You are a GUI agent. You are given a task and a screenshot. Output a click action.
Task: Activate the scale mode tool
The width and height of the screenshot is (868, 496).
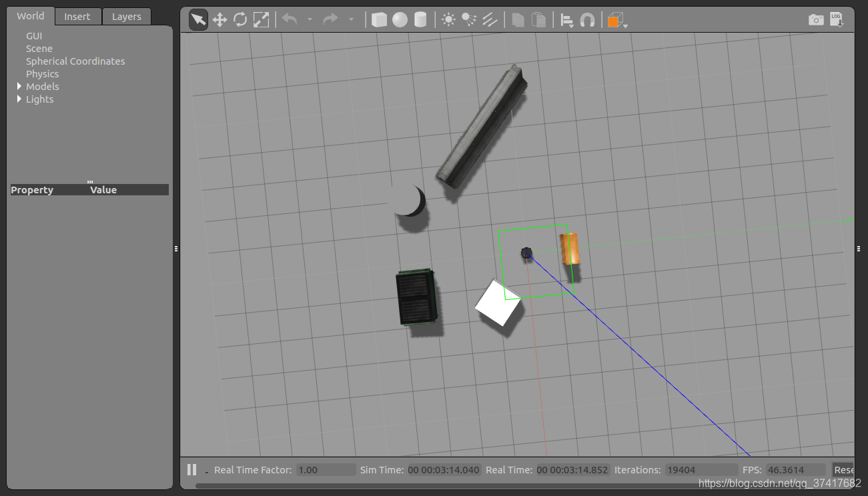(261, 20)
